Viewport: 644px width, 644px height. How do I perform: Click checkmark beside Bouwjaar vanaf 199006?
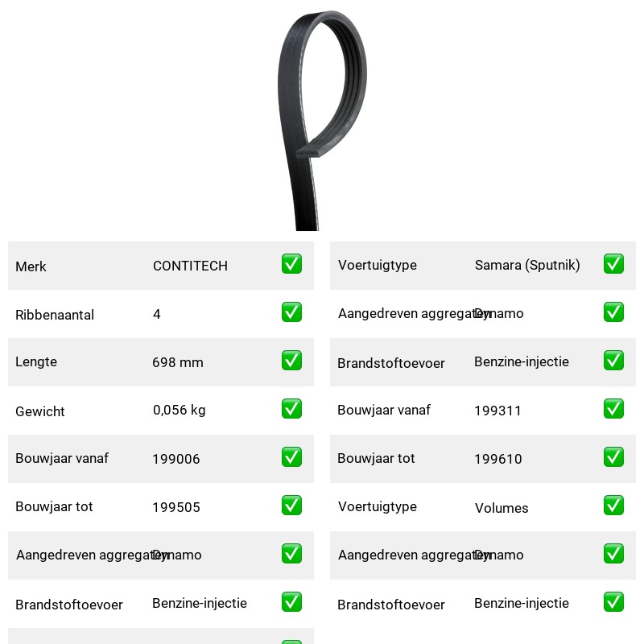tap(291, 457)
